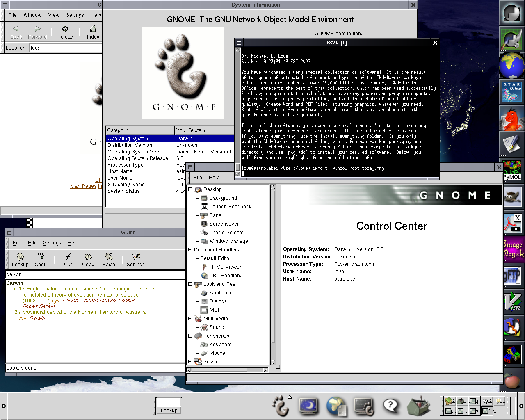Collapse the Look and Feel branch

click(190, 284)
